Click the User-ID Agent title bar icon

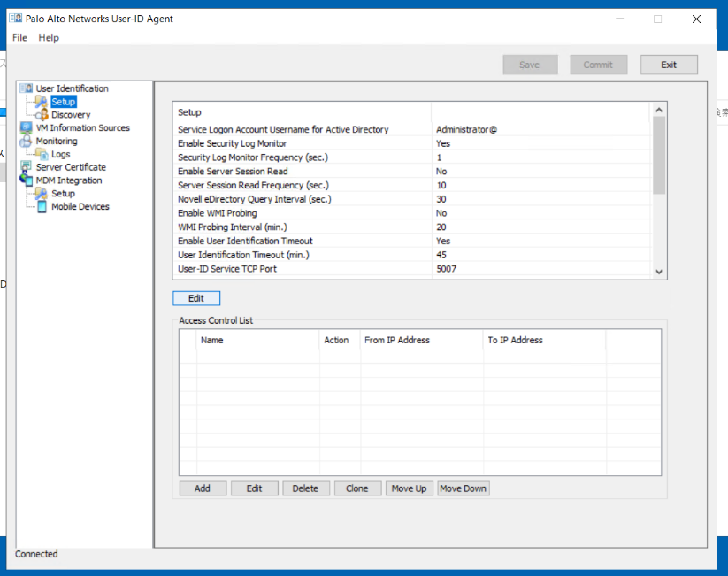pyautogui.click(x=16, y=19)
